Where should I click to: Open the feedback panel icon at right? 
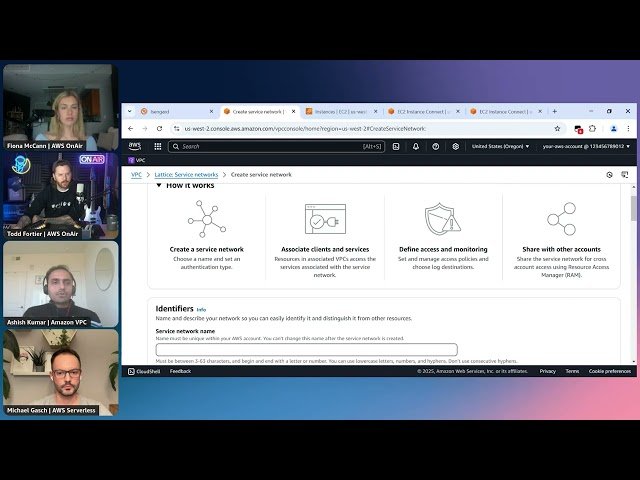624,175
